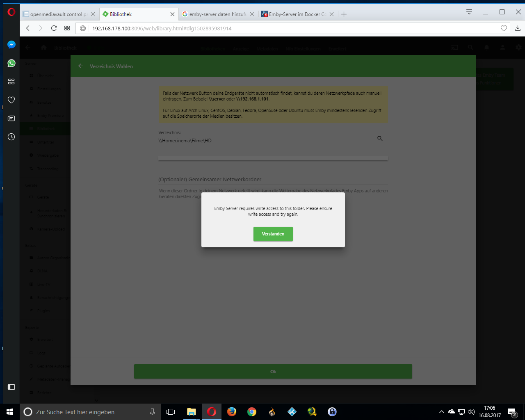This screenshot has height=420, width=525.
Task: Click back arrow in Verzeichnis Wählen header
Action: pos(81,66)
